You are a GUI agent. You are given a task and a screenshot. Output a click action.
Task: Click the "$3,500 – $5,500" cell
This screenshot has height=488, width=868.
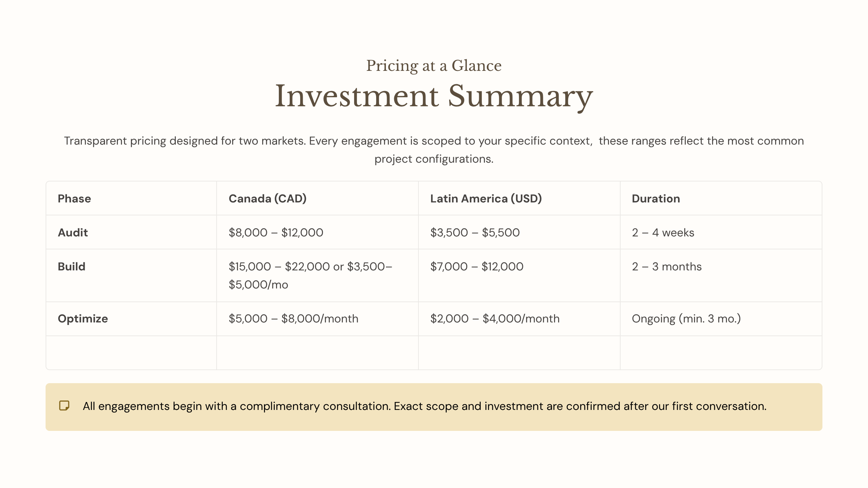click(475, 232)
